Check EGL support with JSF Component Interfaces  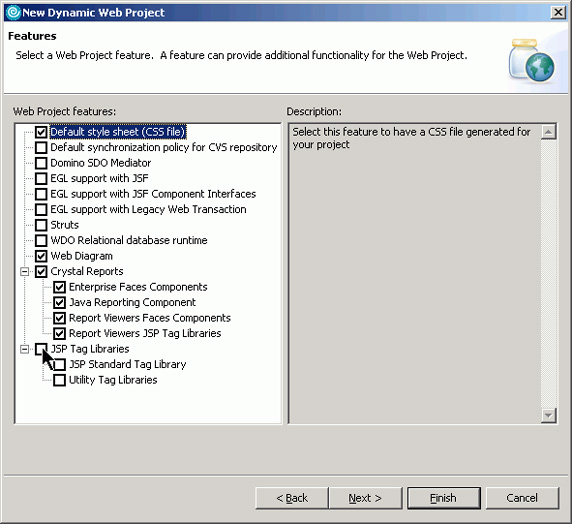41,194
